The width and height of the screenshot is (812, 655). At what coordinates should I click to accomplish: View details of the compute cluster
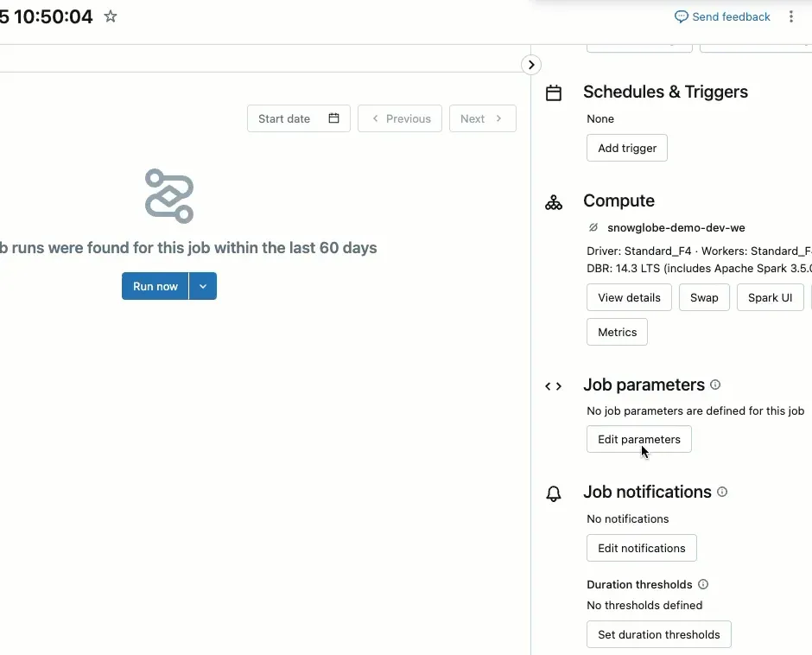629,297
